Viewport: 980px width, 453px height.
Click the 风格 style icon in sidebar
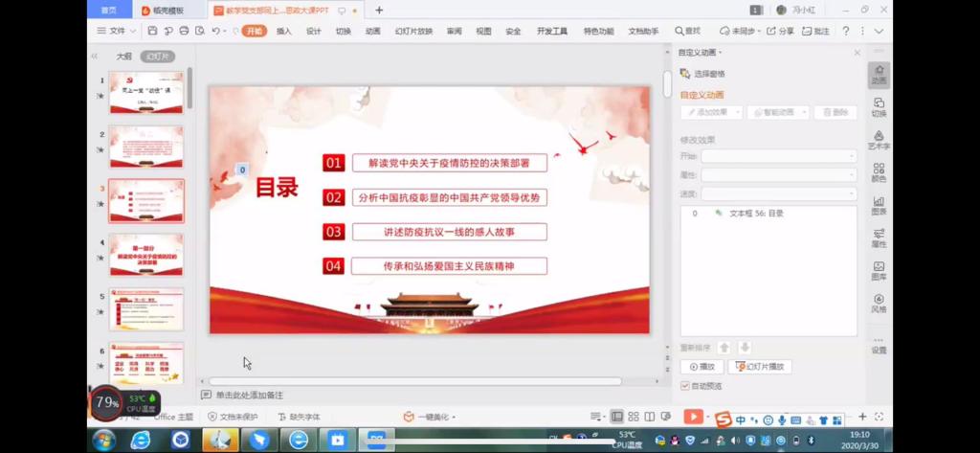tap(879, 304)
